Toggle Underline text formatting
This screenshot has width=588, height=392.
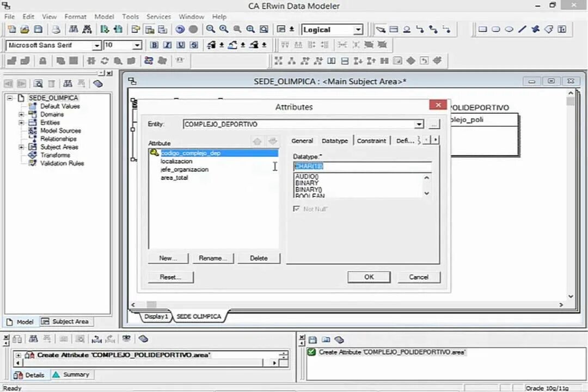(x=181, y=45)
